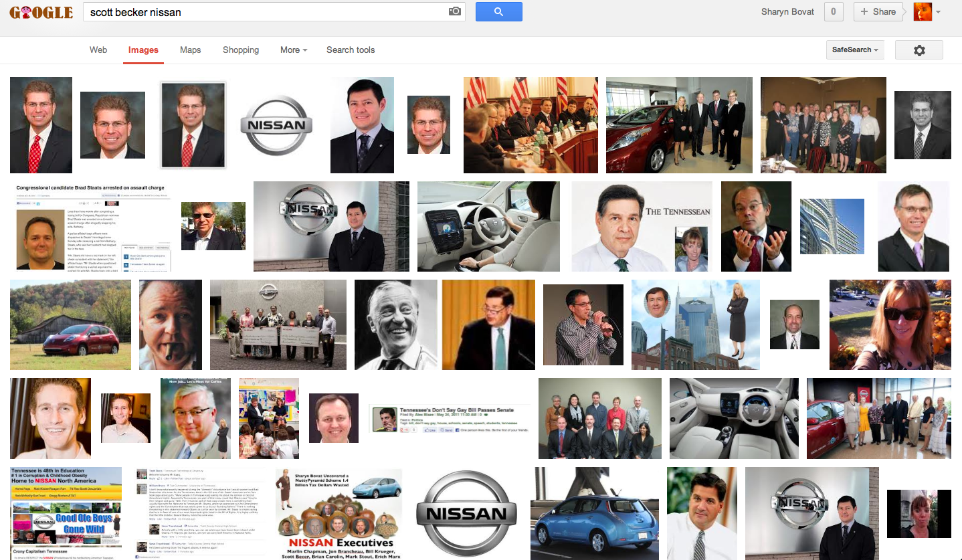962x560 pixels.
Task: Switch to the Maps tab
Action: [191, 50]
